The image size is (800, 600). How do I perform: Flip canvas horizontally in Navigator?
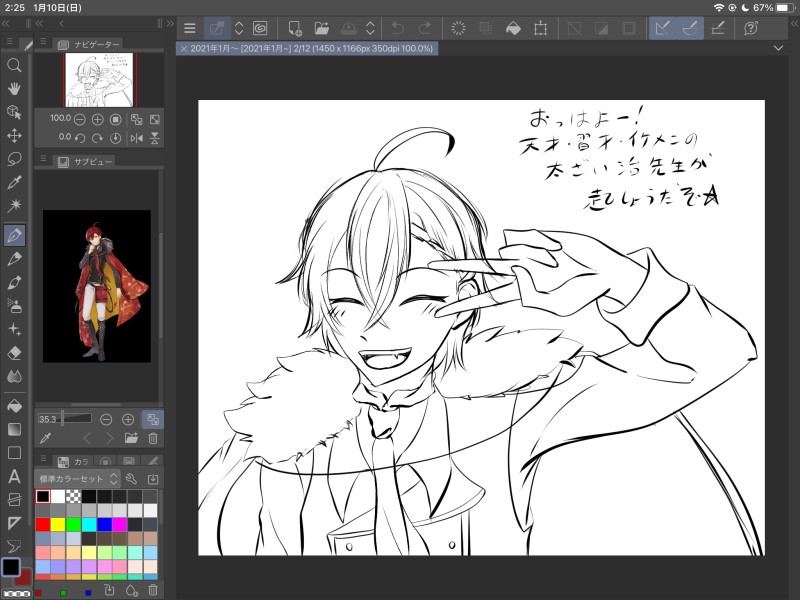click(x=136, y=138)
